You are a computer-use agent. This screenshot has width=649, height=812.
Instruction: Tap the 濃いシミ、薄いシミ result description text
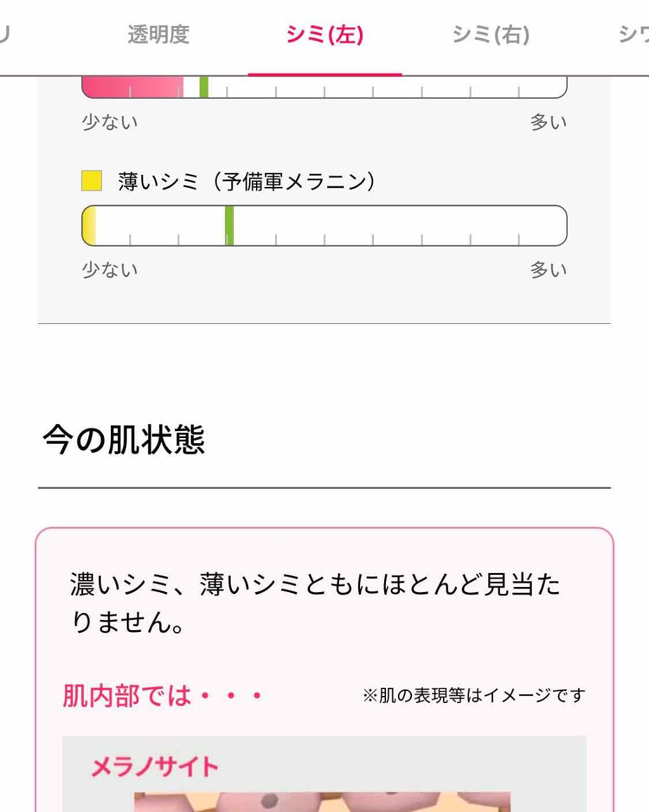(315, 602)
